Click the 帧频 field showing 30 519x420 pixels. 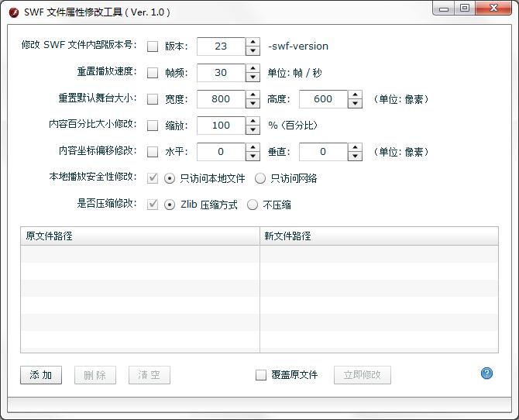(x=221, y=73)
